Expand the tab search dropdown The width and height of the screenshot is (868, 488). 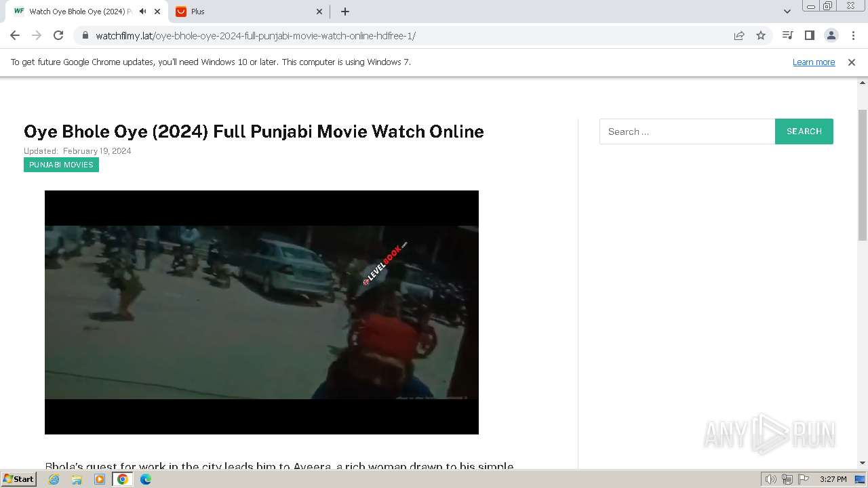click(787, 12)
